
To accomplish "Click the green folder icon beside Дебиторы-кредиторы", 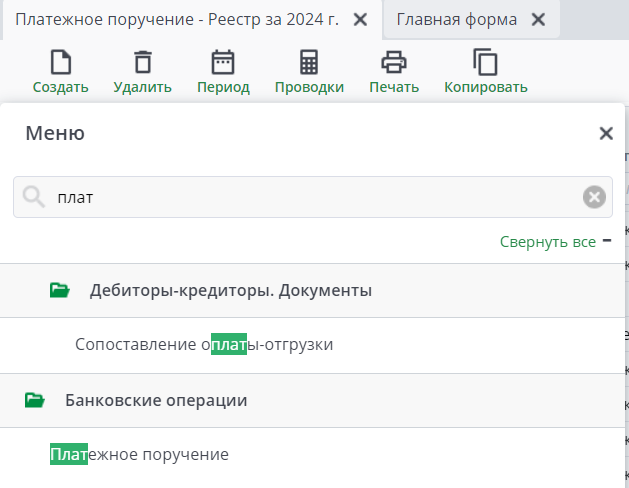I will tap(60, 291).
